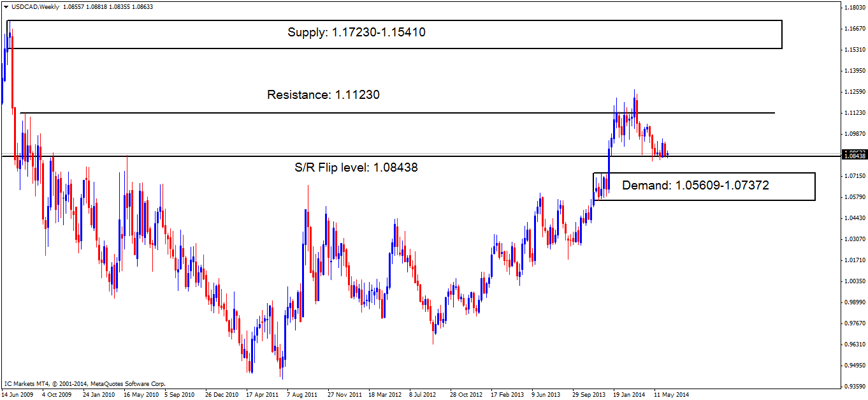Image resolution: width=868 pixels, height=400 pixels.
Task: Click price axis label 1.09870
Action: coord(854,134)
